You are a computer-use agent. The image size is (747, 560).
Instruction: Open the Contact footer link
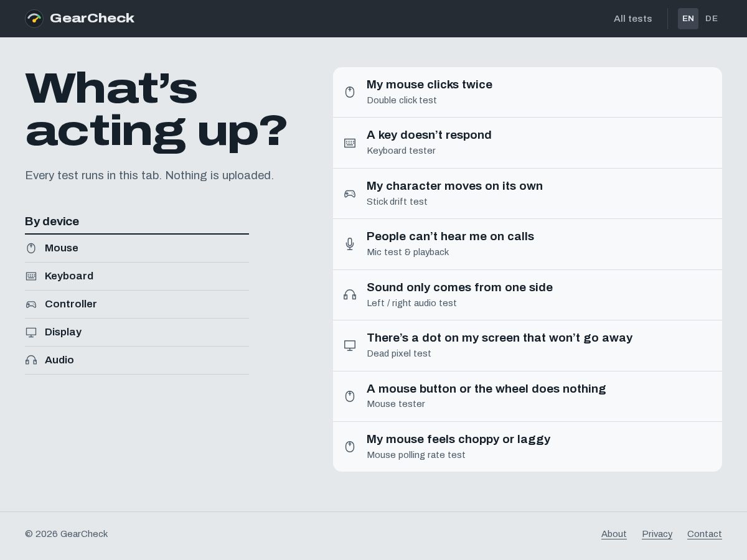click(x=705, y=534)
